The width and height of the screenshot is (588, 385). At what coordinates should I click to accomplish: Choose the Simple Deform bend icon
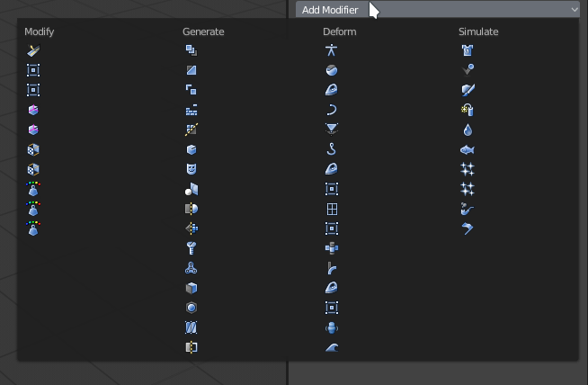tap(332, 268)
